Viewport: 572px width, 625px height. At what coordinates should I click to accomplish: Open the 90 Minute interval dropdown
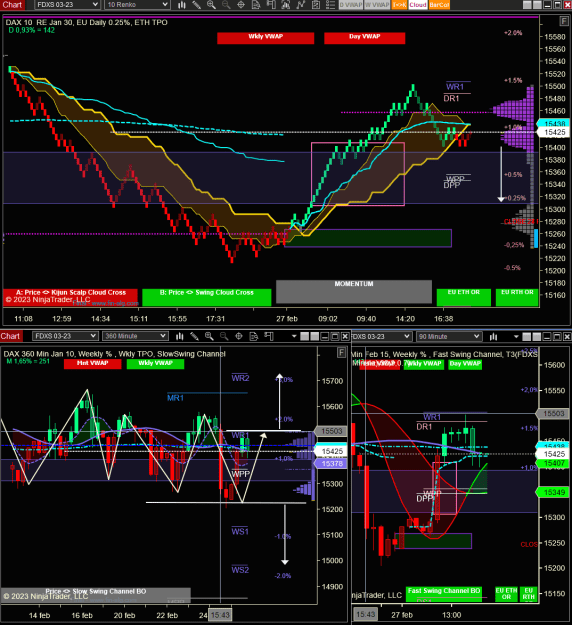(449, 336)
